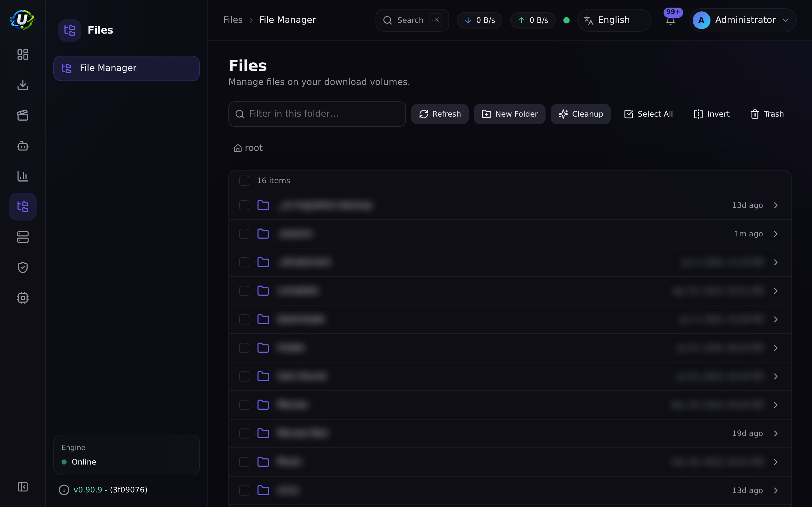Click the Refresh button
This screenshot has width=812, height=507.
click(x=440, y=114)
